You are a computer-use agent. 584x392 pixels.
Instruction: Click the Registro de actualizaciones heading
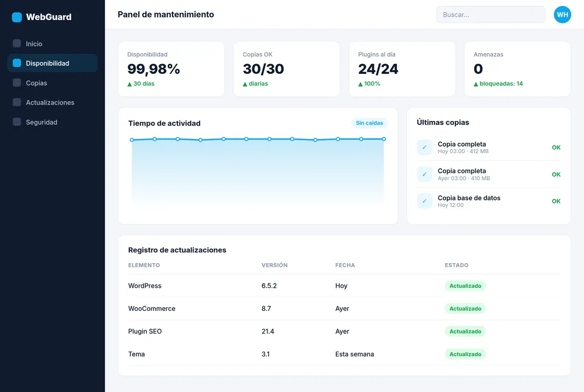[x=177, y=250]
